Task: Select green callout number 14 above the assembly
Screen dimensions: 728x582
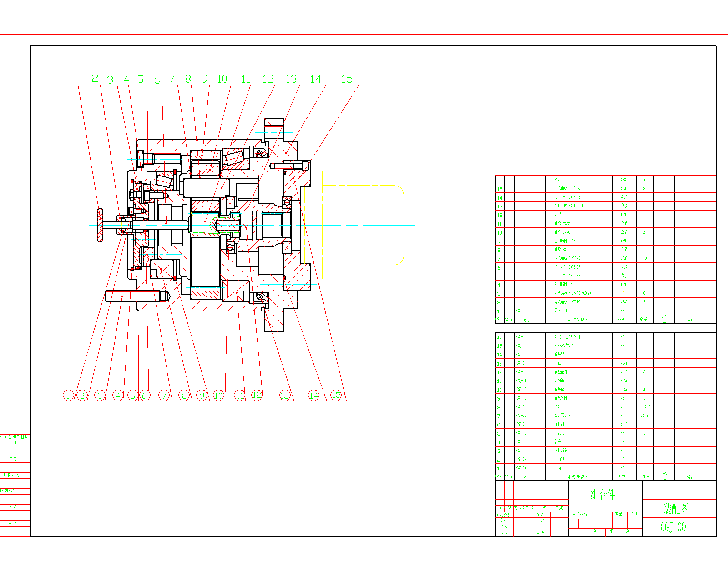Action: tap(315, 79)
